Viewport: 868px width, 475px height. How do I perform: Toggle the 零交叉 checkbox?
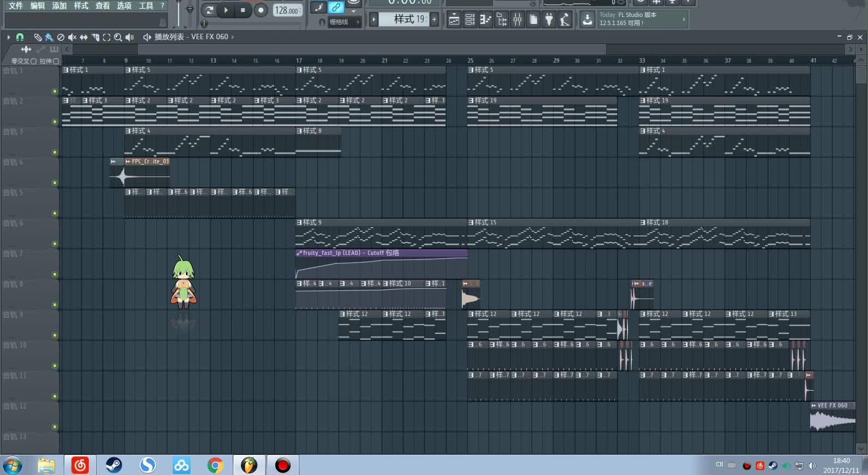[33, 61]
